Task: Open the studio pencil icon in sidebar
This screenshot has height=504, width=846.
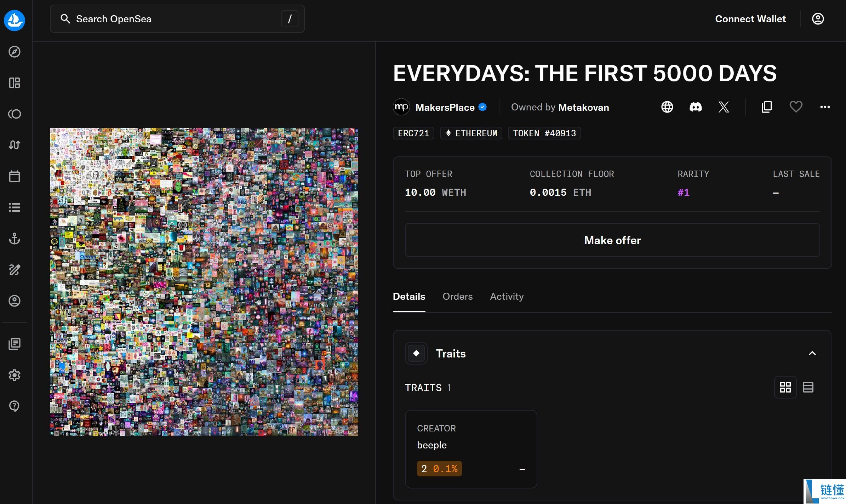Action: (15, 270)
